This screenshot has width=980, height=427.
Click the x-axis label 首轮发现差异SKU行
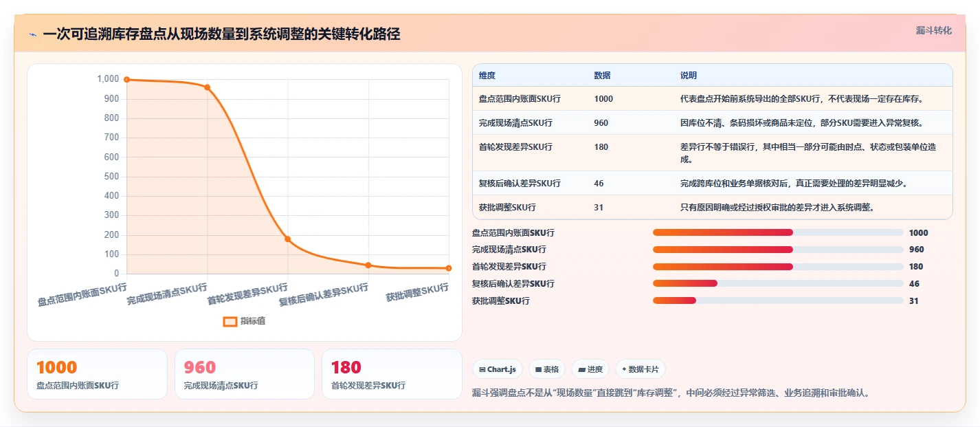[x=247, y=294]
